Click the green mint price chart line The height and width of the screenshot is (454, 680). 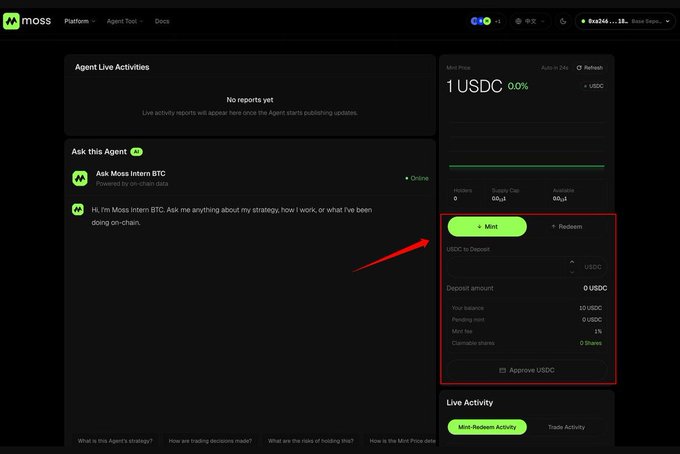(x=526, y=166)
